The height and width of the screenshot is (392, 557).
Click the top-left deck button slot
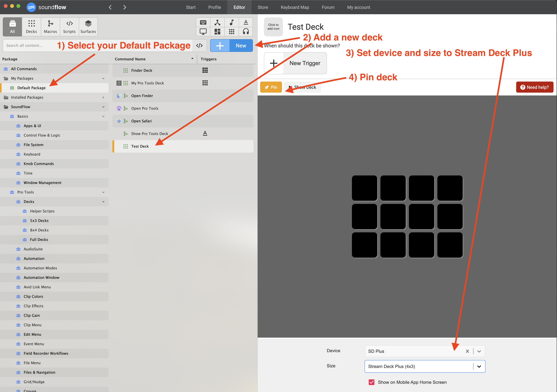pyautogui.click(x=364, y=188)
